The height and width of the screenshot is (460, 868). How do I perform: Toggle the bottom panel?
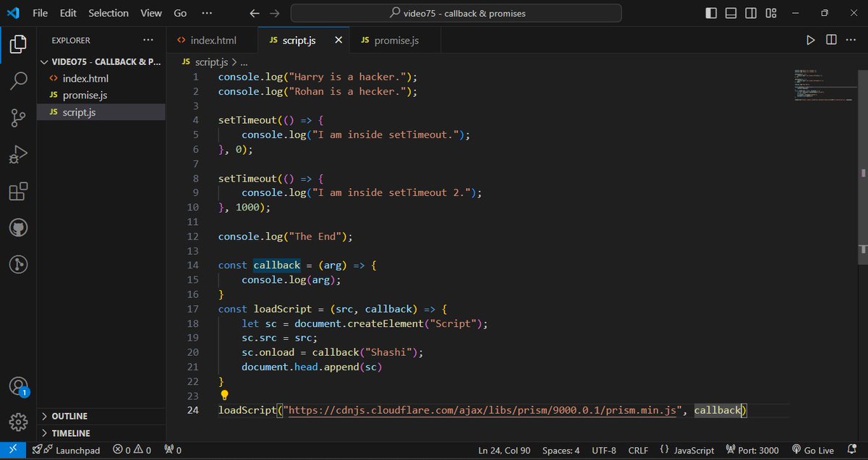click(x=731, y=13)
